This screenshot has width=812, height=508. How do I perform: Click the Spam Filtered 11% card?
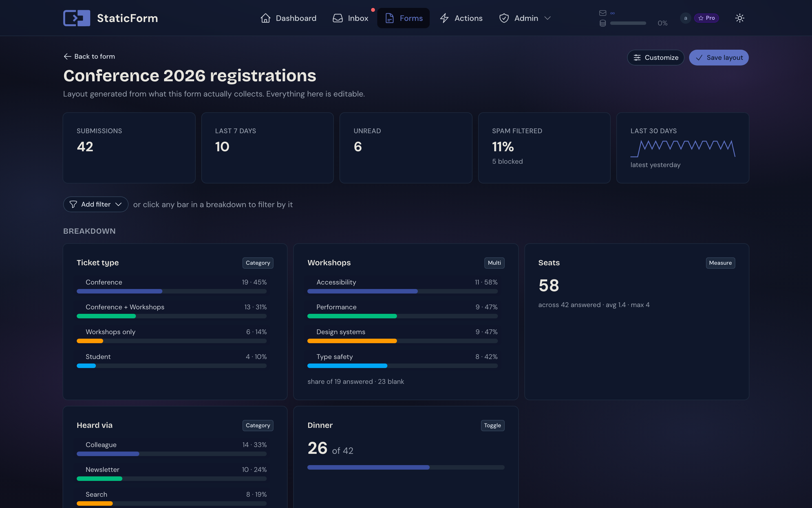coord(544,148)
